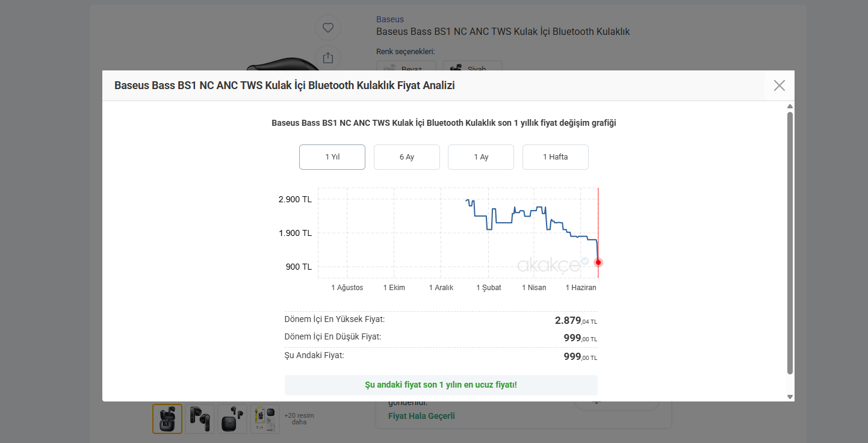868x443 pixels.
Task: View the fourth packaging thumbnail
Action: point(265,418)
